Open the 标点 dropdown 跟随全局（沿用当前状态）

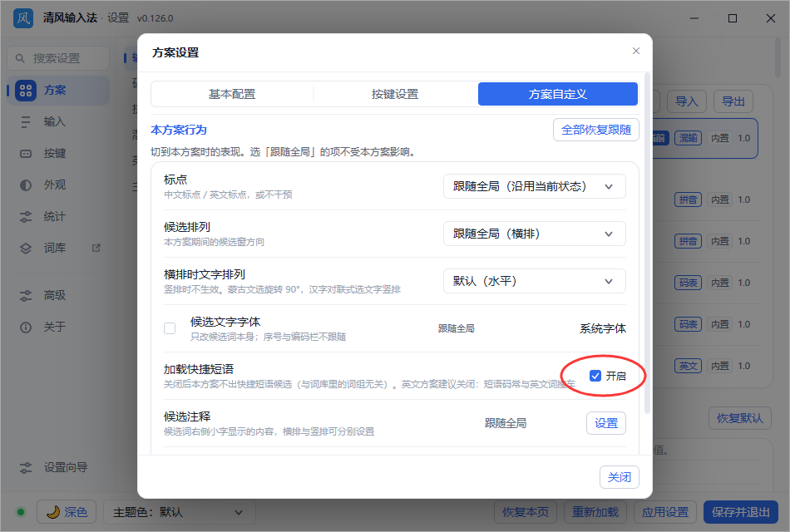[535, 186]
